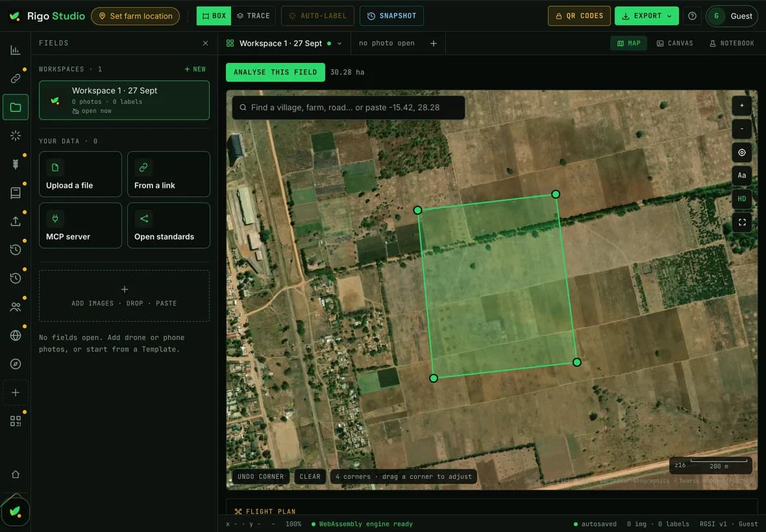Click the upload tray sidebar icon
The height and width of the screenshot is (532, 766).
(x=15, y=221)
